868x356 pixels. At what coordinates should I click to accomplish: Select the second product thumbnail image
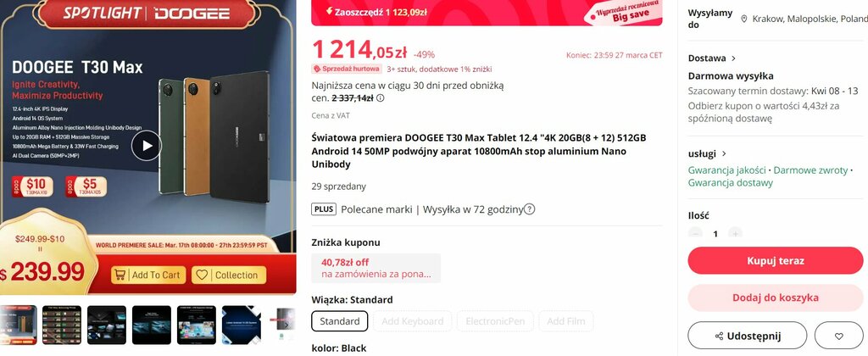[62, 325]
